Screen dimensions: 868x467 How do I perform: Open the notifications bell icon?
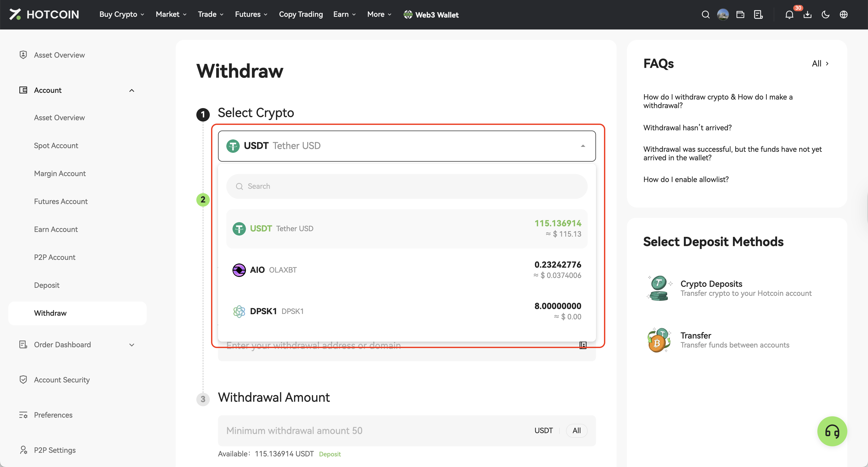(789, 15)
